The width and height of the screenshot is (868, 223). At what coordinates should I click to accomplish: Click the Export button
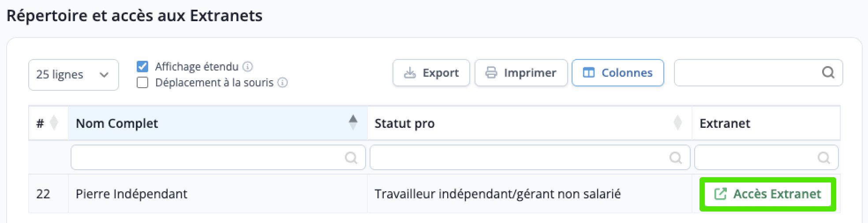[x=431, y=73]
